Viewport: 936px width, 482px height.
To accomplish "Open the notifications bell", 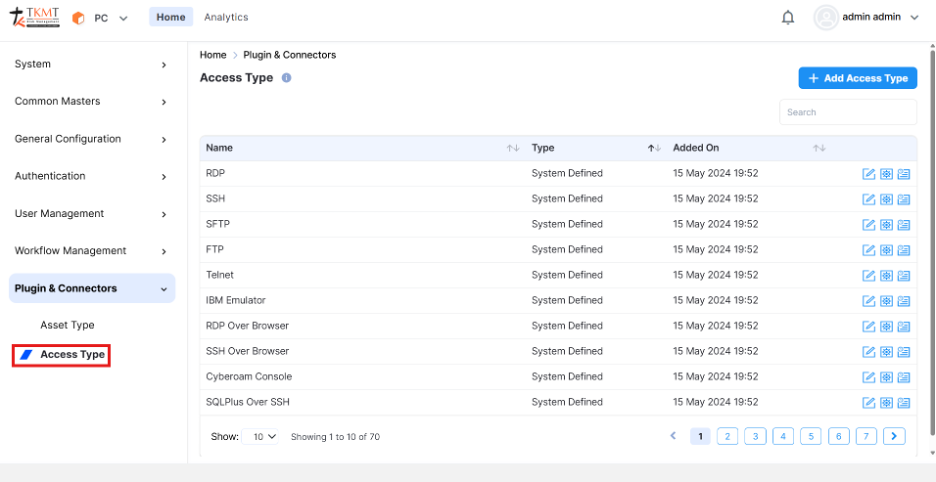I will pos(788,18).
